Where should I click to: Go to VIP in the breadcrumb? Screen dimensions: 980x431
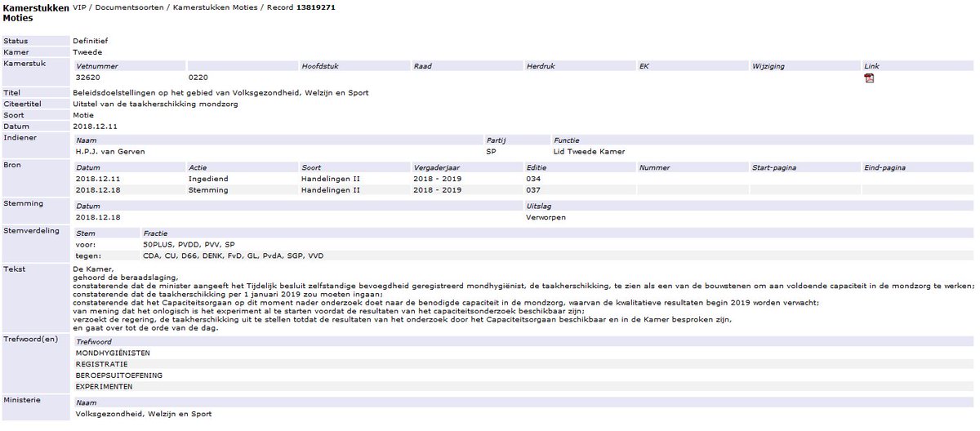79,7
